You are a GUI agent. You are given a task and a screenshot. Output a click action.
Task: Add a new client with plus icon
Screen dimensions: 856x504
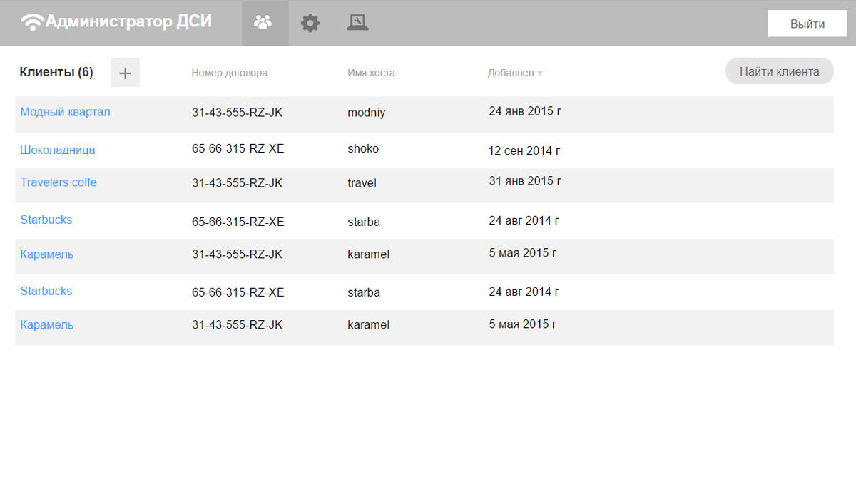125,73
